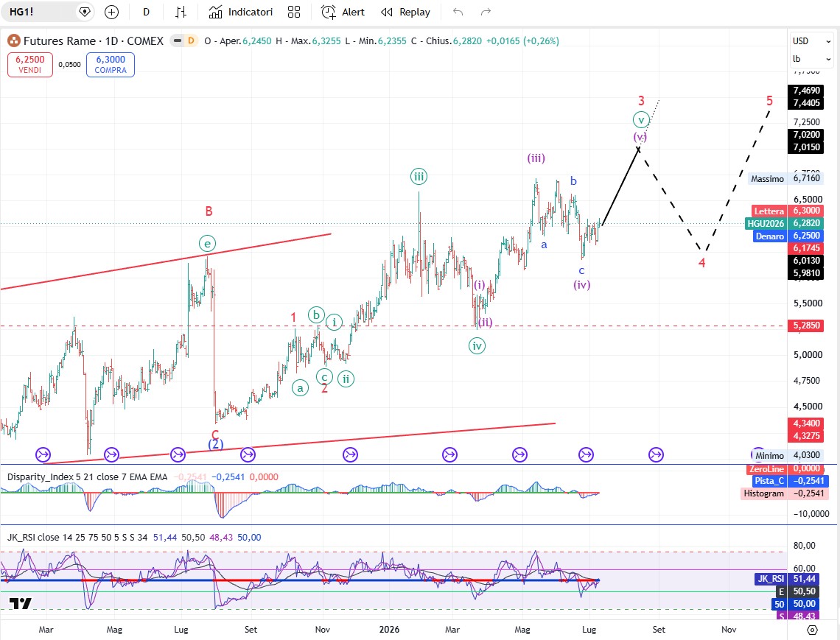840x640 pixels.
Task: Click the event marker below the Mar label
Action: (x=43, y=454)
